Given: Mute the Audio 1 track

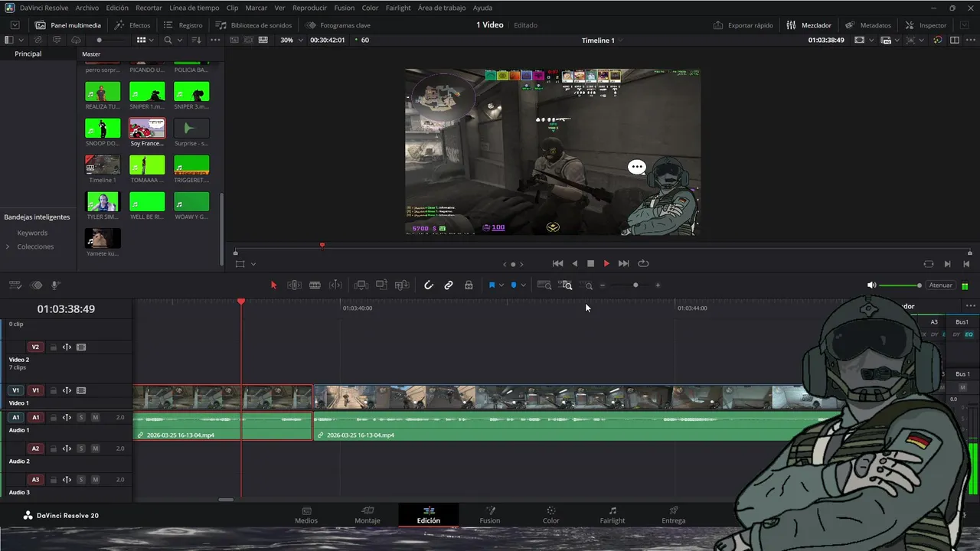Looking at the screenshot, I should (96, 418).
